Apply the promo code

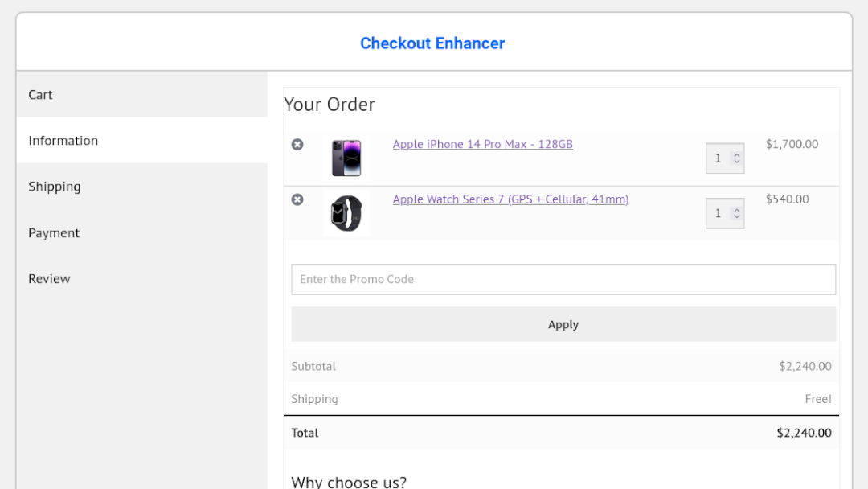point(563,324)
